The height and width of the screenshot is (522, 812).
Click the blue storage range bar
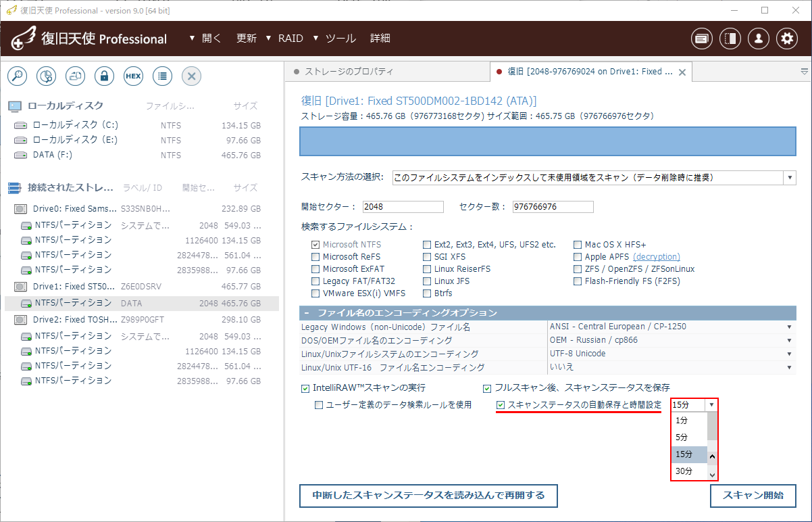point(547,141)
